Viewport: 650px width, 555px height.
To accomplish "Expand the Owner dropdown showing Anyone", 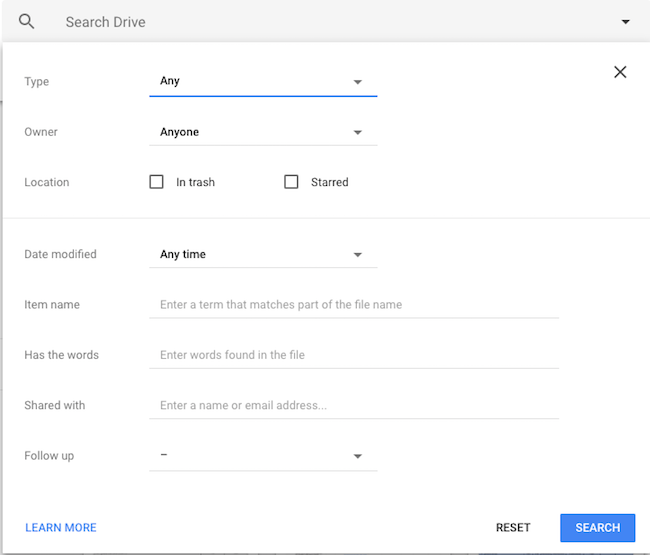I will tap(263, 132).
